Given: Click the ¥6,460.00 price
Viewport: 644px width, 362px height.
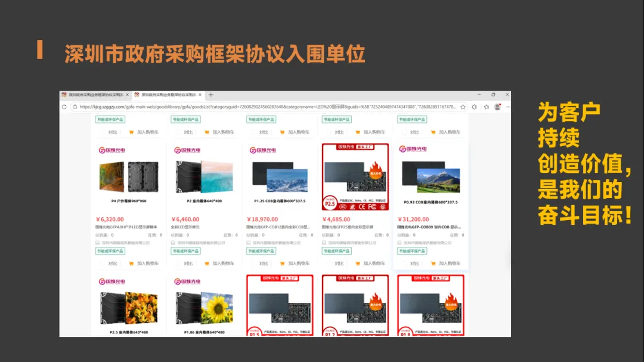Looking at the screenshot, I should 185,219.
